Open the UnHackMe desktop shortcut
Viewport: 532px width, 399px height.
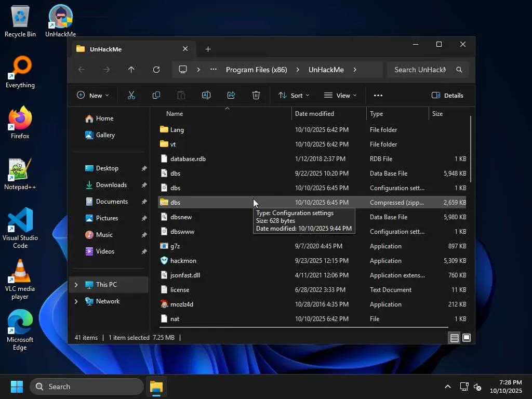click(60, 21)
